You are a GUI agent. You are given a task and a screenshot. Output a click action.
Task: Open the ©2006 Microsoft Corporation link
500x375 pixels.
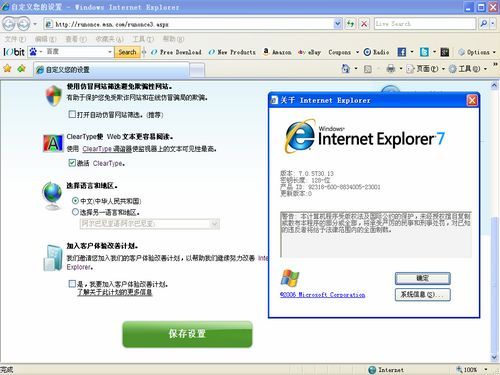pyautogui.click(x=322, y=295)
